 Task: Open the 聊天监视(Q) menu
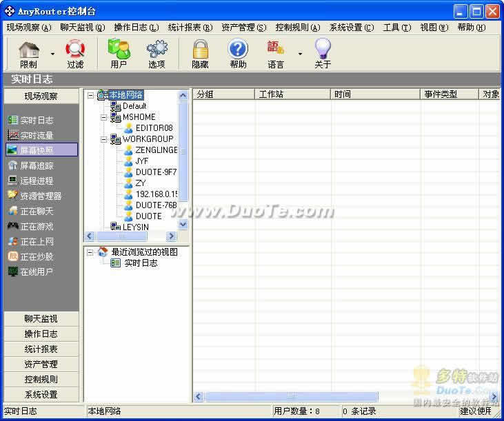pyautogui.click(x=83, y=28)
